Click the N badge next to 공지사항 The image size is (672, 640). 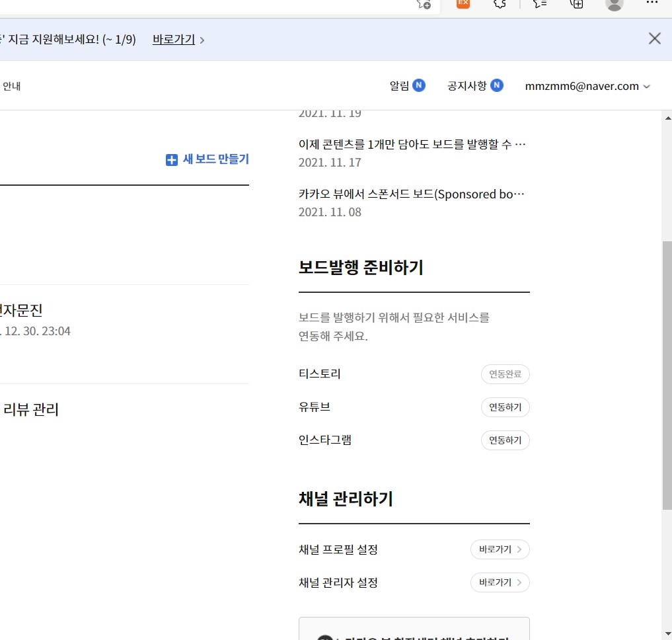point(497,85)
